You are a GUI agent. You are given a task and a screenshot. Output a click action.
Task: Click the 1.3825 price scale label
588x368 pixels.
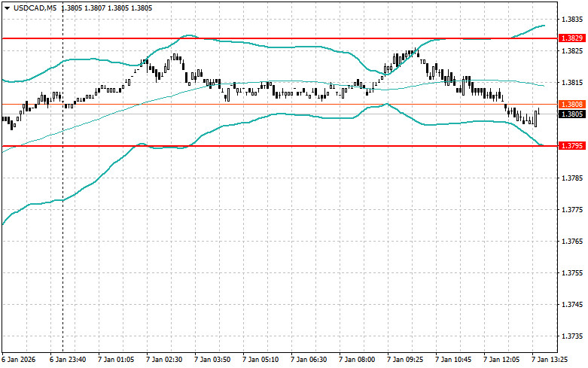572,50
